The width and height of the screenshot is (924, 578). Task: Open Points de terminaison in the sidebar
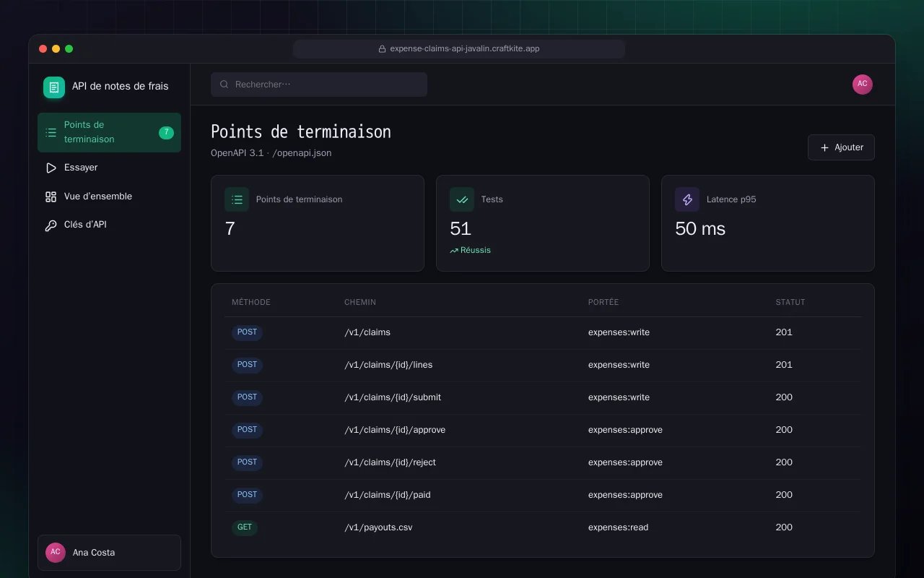[x=109, y=132]
